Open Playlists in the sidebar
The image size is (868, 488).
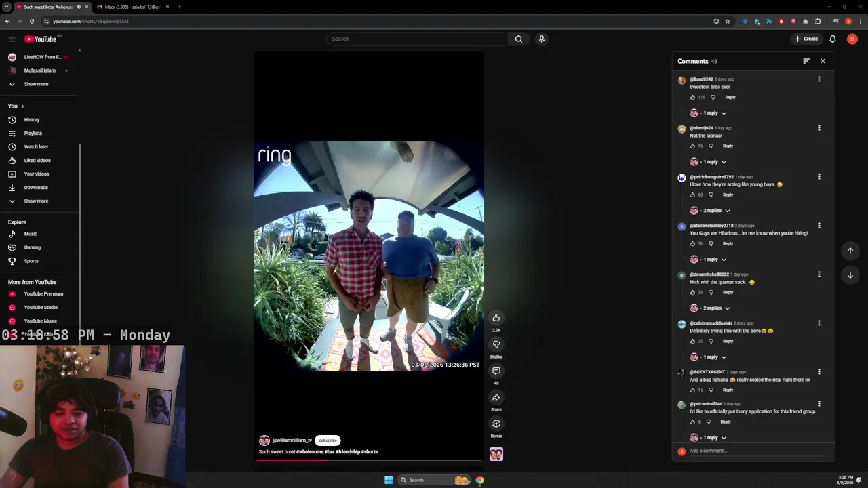click(33, 133)
